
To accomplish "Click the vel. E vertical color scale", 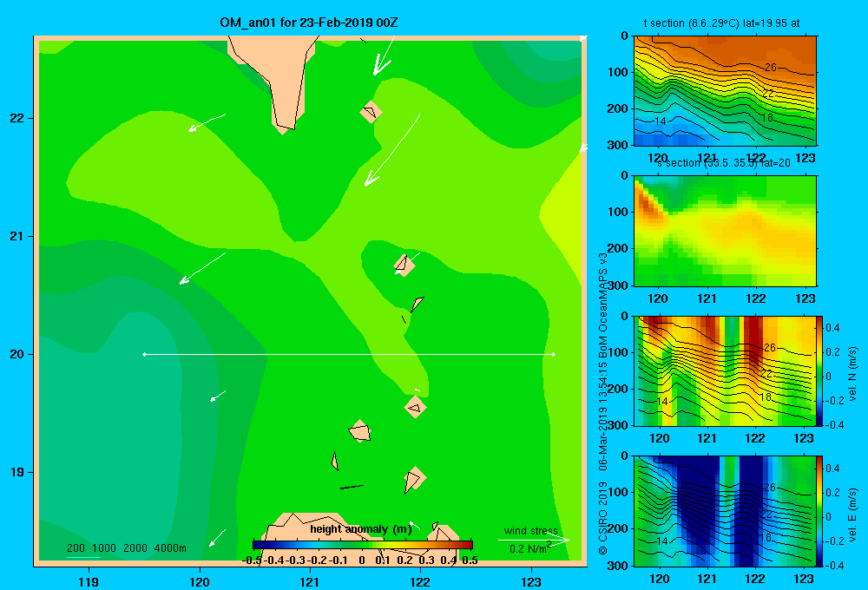I will click(820, 511).
